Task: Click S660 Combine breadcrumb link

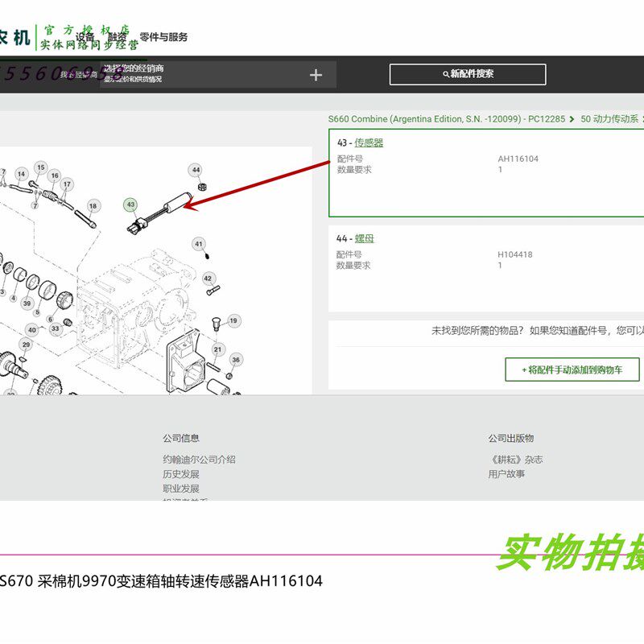Action: click(447, 119)
